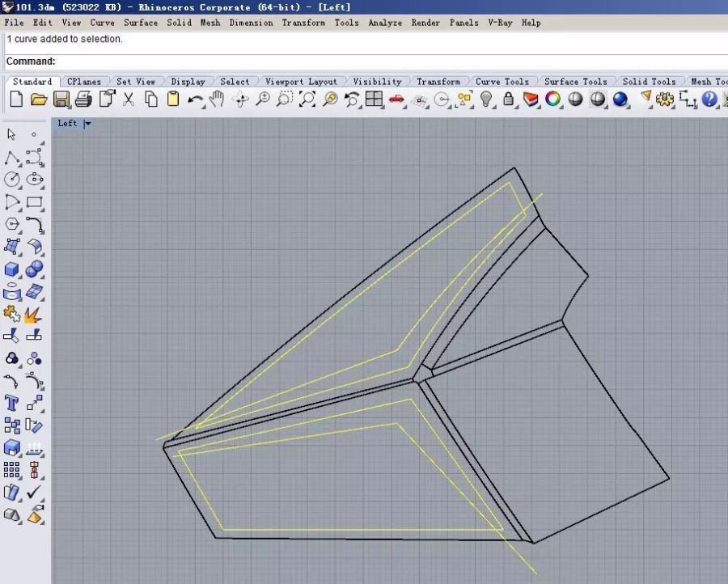This screenshot has width=728, height=584.
Task: Open the color wheel icon
Action: pos(553,99)
